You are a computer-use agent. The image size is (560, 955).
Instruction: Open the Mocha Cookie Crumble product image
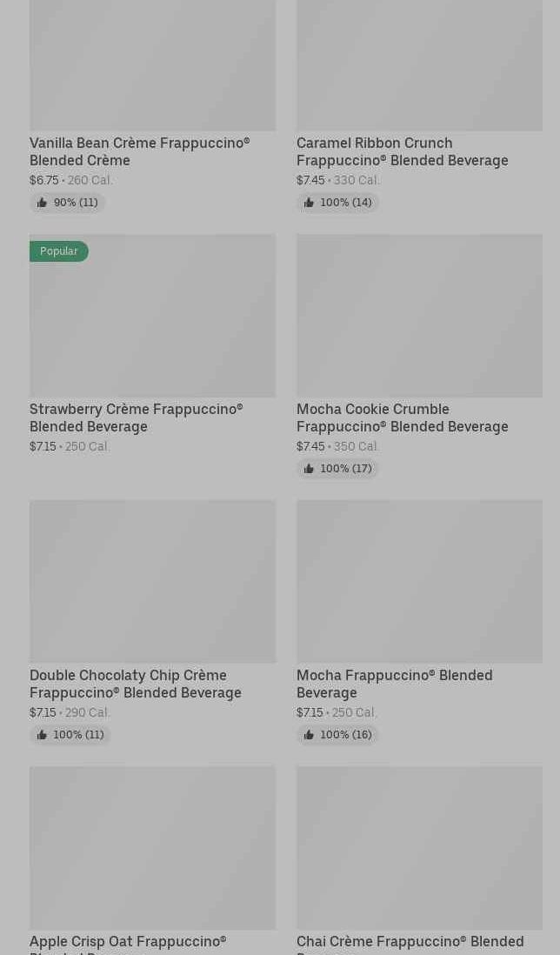point(419,316)
